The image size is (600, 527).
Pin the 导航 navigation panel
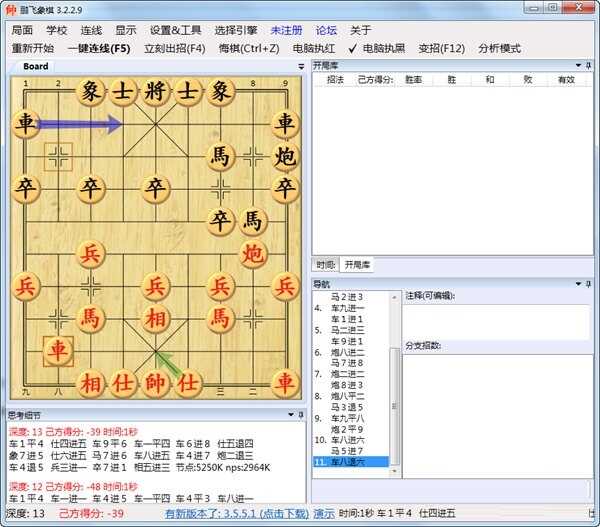[x=590, y=285]
